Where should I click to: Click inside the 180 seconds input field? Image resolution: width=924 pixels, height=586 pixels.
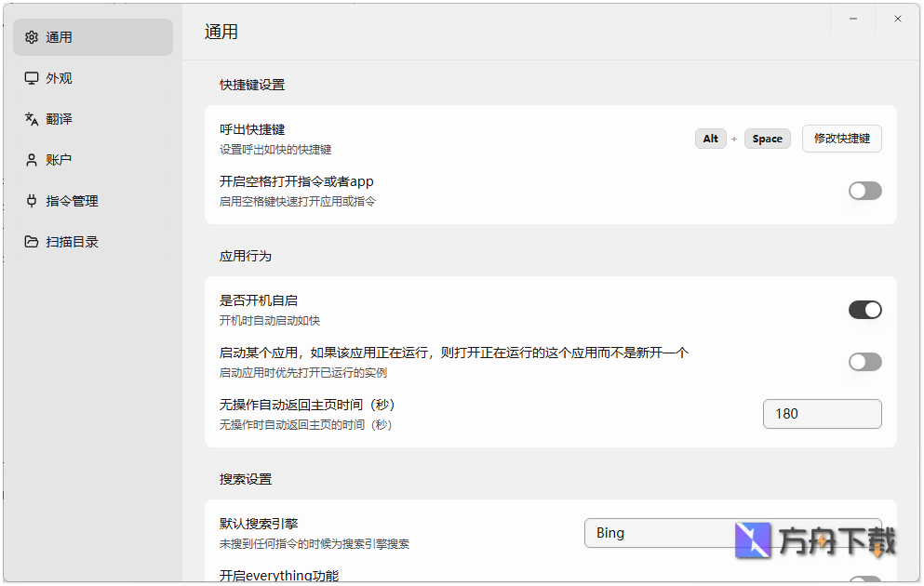click(x=822, y=413)
